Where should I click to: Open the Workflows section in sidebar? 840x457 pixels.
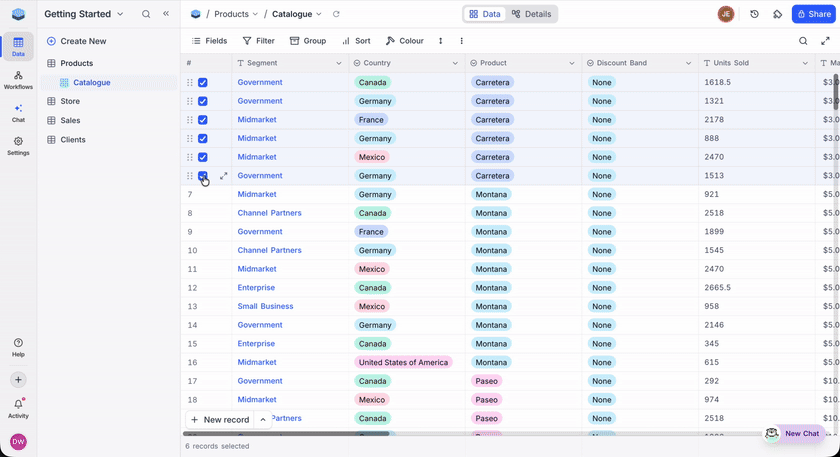(18, 80)
